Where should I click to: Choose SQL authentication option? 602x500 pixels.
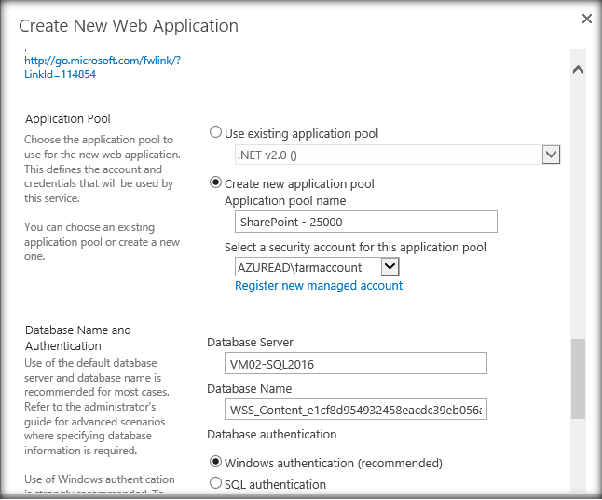coord(216,484)
